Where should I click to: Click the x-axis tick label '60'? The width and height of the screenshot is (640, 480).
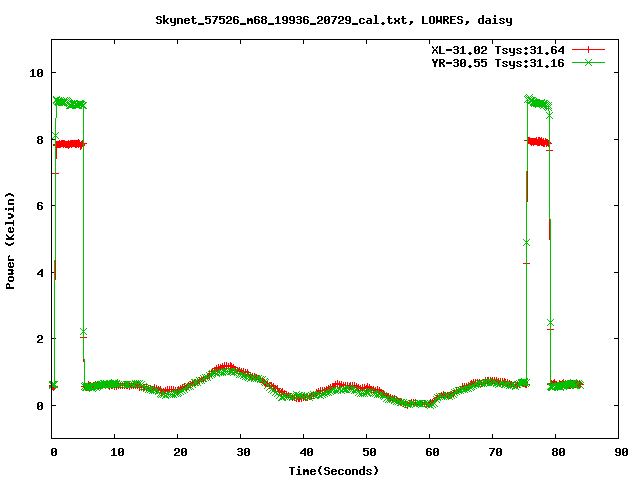coord(432,452)
